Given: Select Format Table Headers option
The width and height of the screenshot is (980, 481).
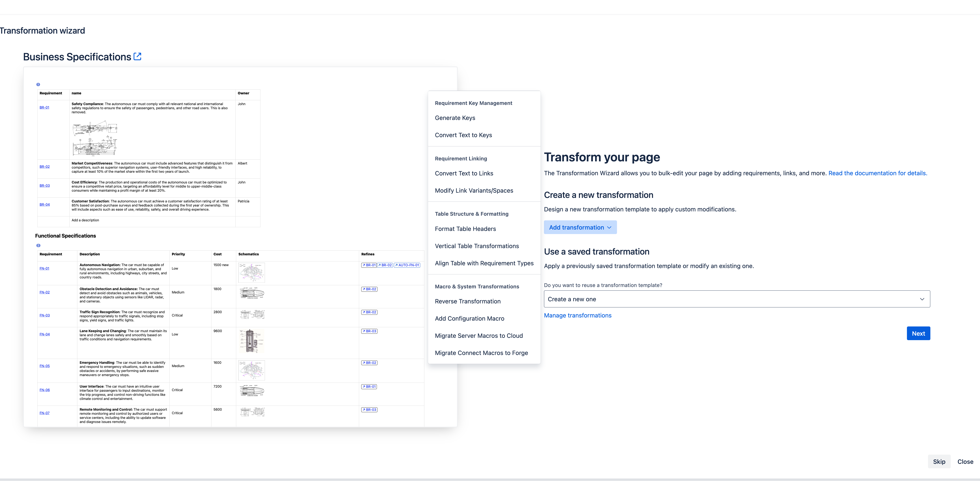Looking at the screenshot, I should pos(465,229).
